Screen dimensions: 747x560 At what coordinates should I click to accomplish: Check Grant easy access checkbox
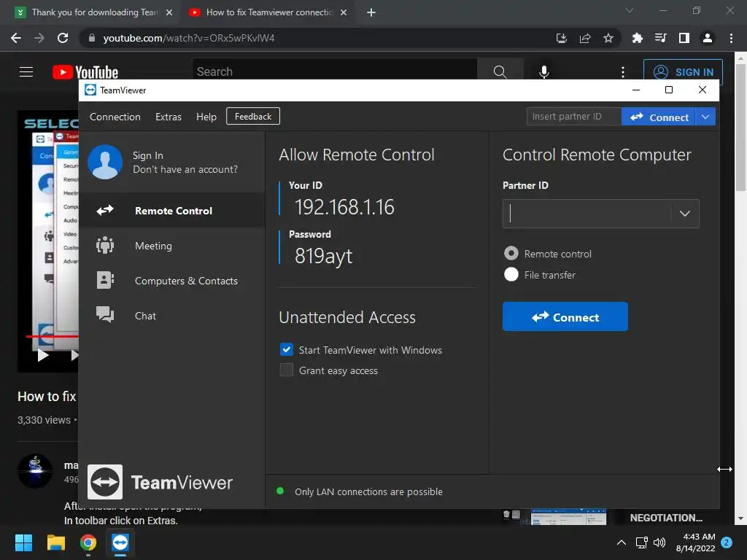coord(286,370)
